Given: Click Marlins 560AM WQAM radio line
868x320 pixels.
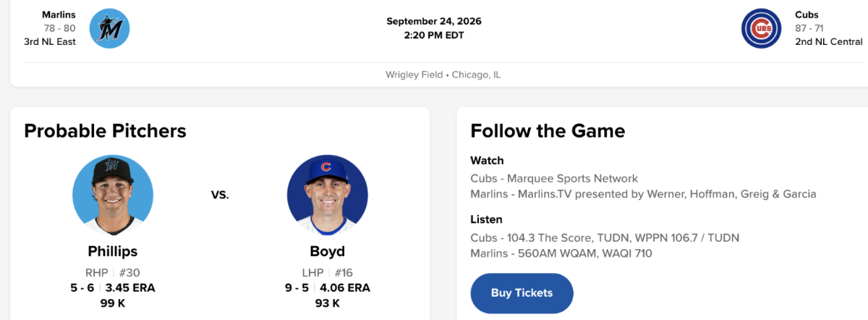Looking at the screenshot, I should pos(561,253).
